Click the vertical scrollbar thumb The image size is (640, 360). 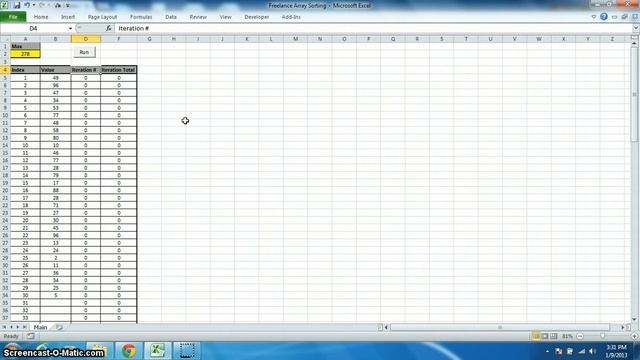pyautogui.click(x=635, y=94)
